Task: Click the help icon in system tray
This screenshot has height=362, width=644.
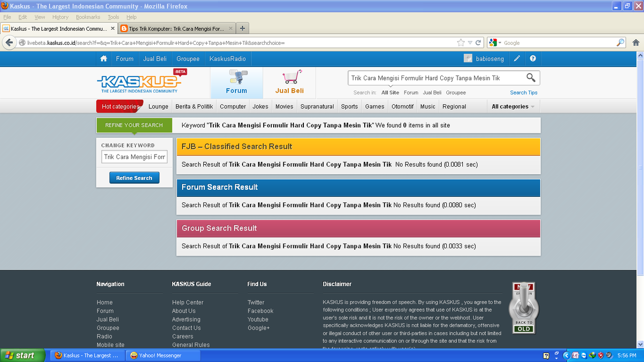Action: click(546, 355)
